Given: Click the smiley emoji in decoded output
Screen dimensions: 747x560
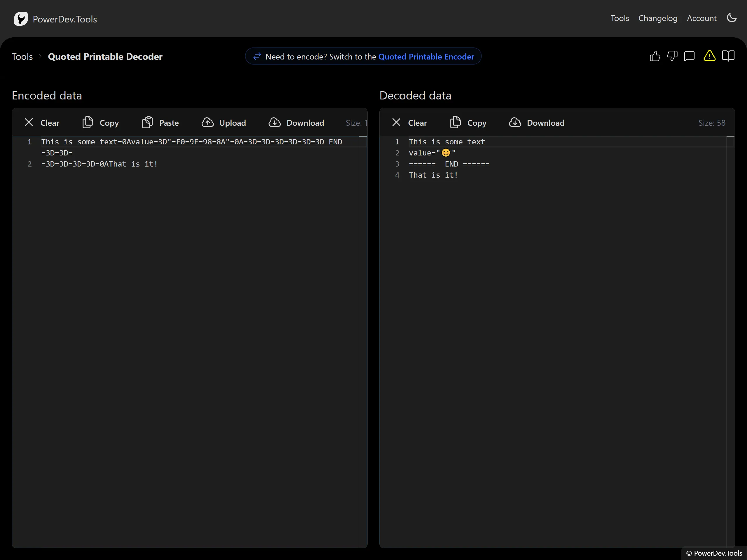Looking at the screenshot, I should click(446, 153).
